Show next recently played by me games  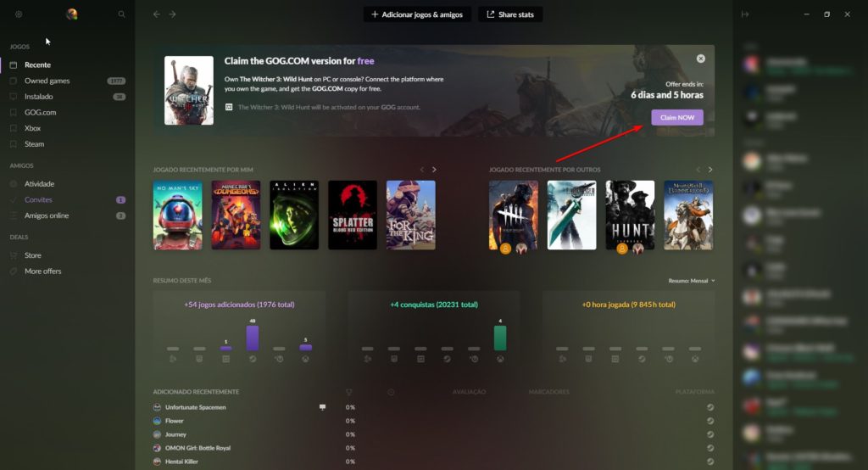pyautogui.click(x=434, y=170)
